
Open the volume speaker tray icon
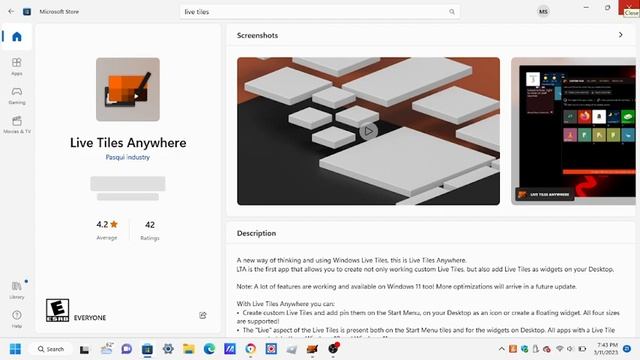click(570, 349)
